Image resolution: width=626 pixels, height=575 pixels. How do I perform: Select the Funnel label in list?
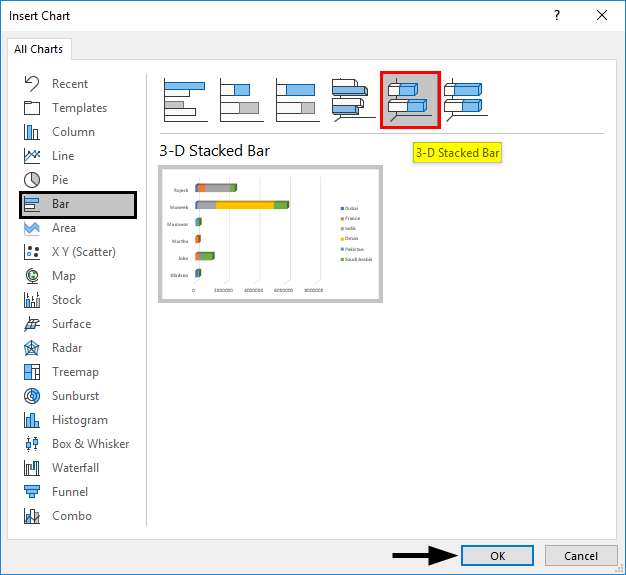click(70, 492)
